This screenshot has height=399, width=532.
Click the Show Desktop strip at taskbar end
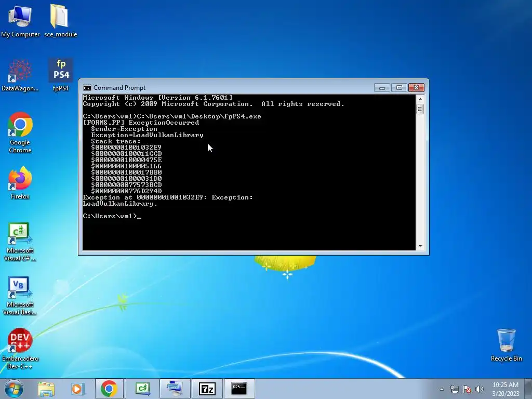pos(528,389)
